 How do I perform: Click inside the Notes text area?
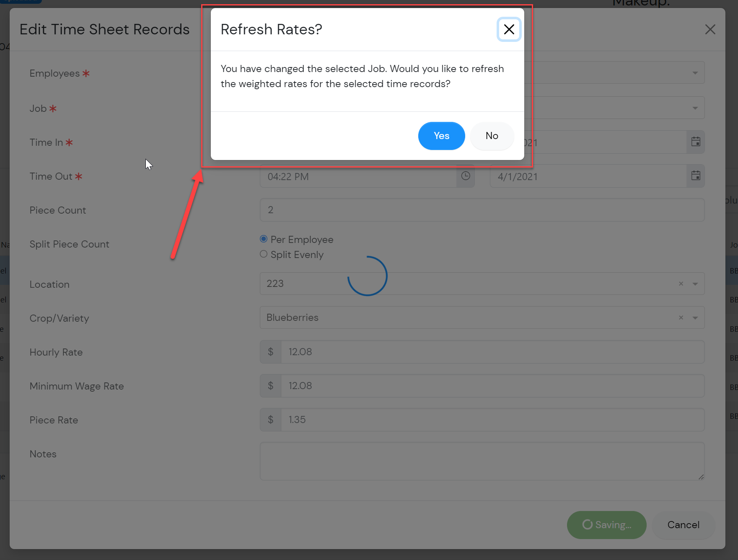click(482, 461)
